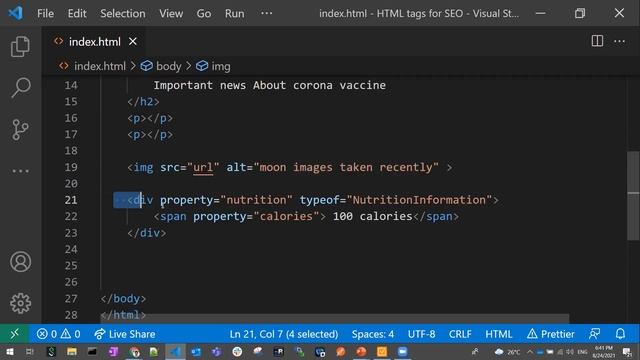This screenshot has height=360, width=640.
Task: Click "moon images taken recently" alt text
Action: pos(346,167)
